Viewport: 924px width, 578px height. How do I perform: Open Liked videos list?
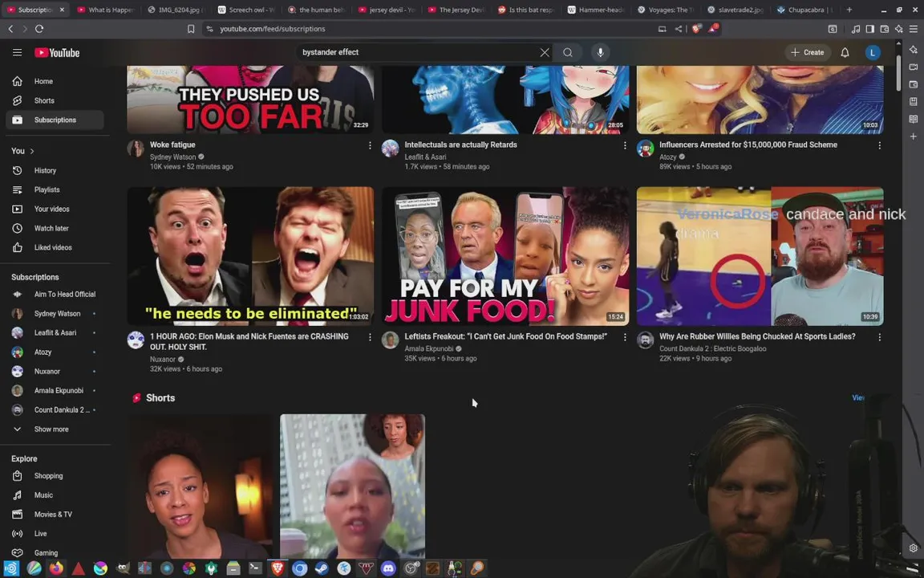pyautogui.click(x=55, y=248)
